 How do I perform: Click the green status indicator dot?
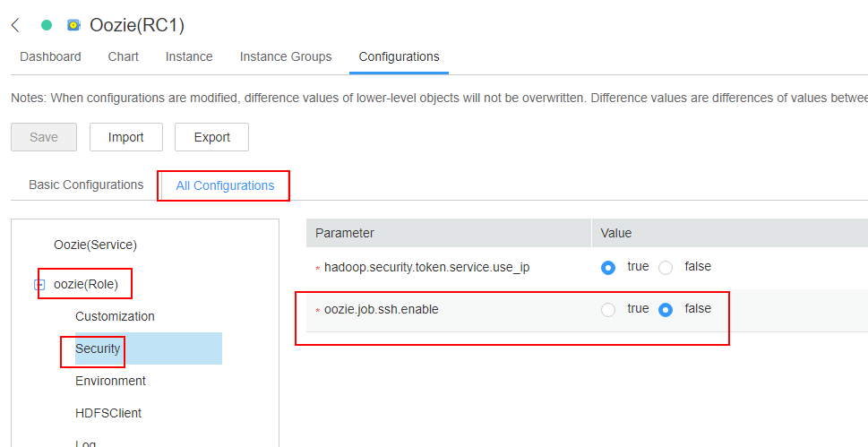(47, 25)
